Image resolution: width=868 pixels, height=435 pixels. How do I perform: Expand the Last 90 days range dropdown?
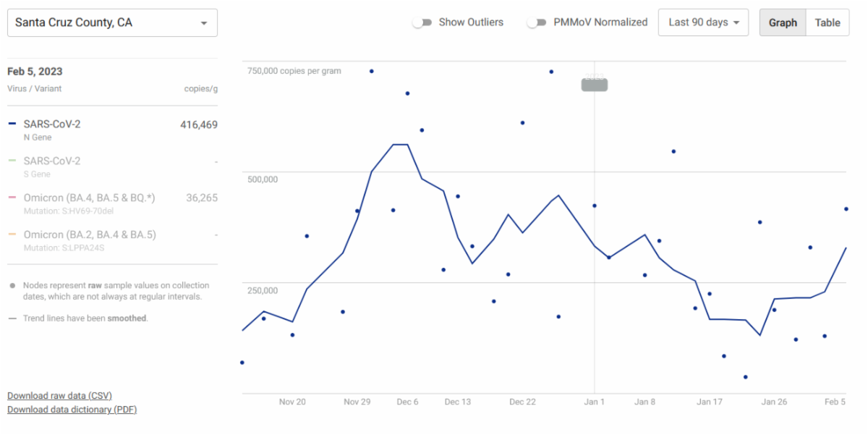click(x=703, y=22)
